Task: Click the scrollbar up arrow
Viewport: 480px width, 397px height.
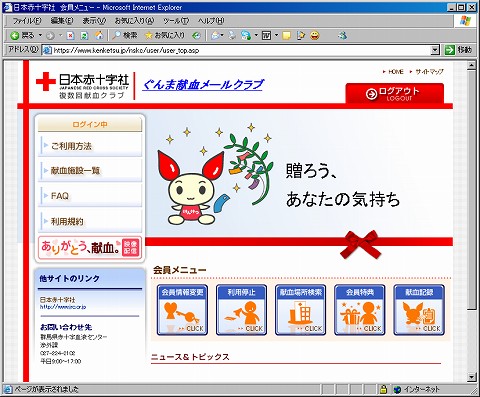Action: 471,65
